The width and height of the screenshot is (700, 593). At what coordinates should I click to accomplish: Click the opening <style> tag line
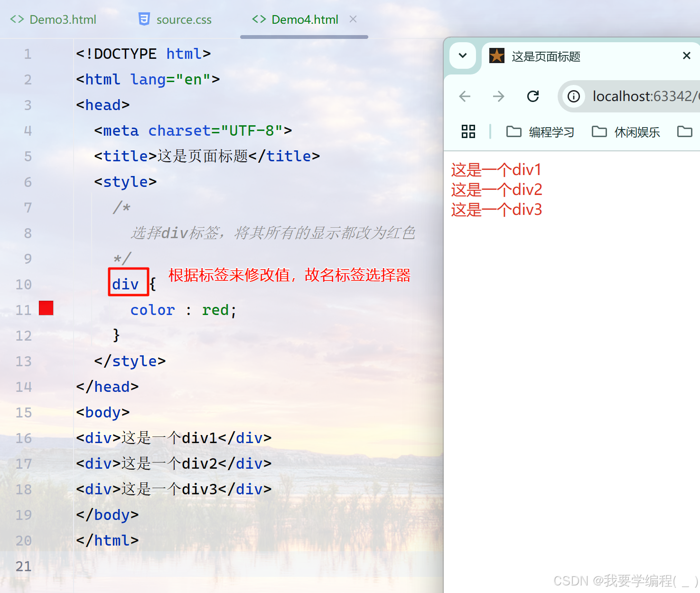125,182
